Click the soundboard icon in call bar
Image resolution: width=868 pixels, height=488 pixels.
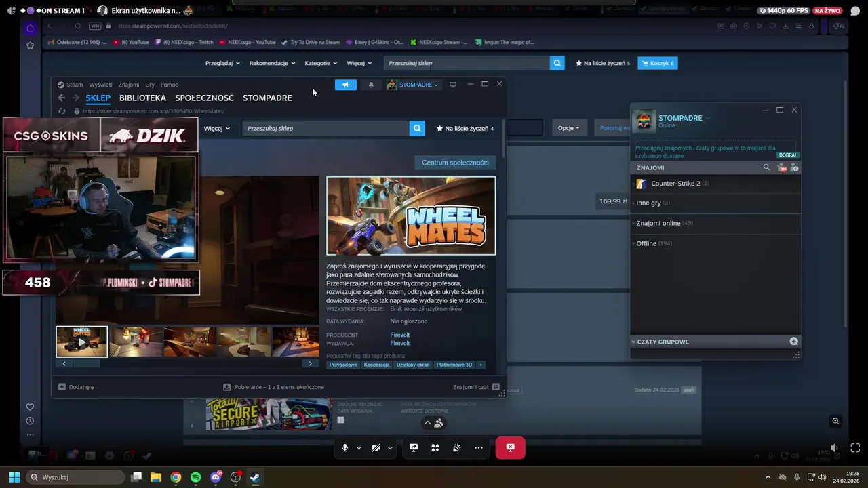[457, 447]
